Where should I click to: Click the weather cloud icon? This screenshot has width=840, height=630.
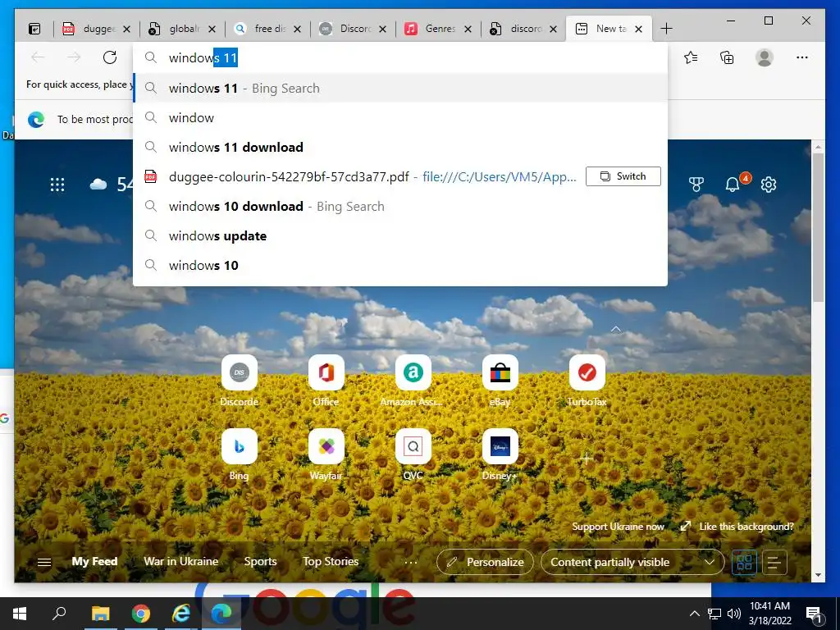click(98, 185)
